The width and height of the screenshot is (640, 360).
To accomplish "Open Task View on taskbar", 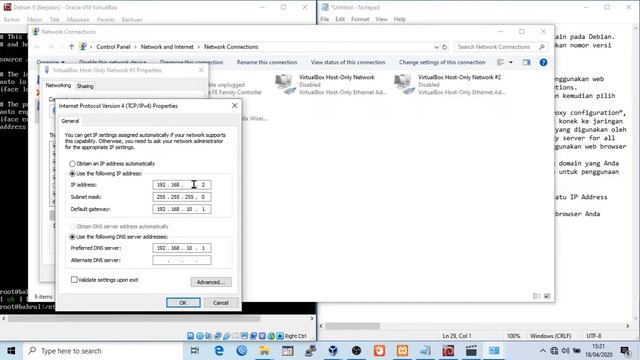I will pos(195,351).
